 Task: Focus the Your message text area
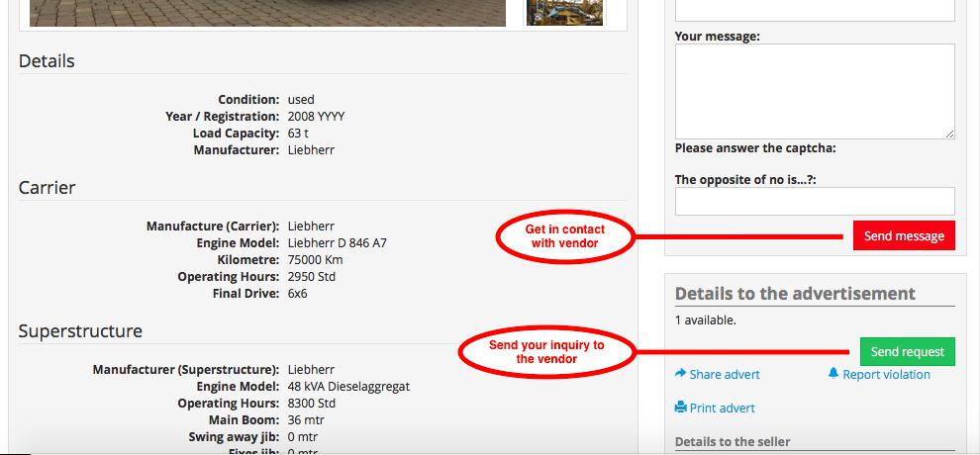(x=815, y=91)
